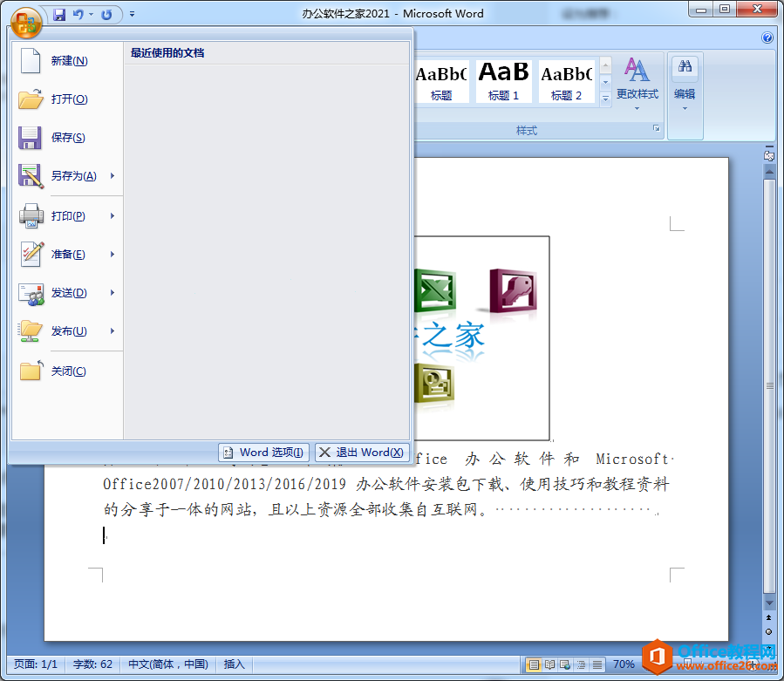Screen dimensions: 784x681
Task: Open the 更改样式 dropdown
Action: [x=637, y=84]
